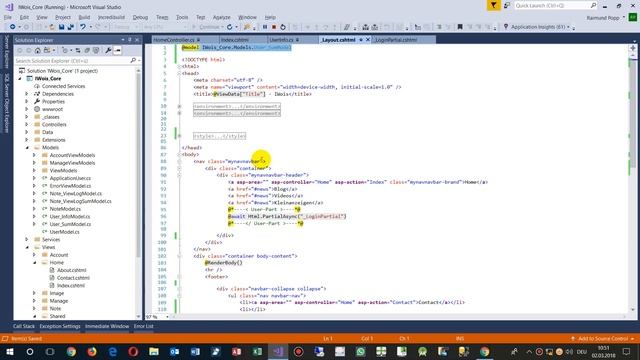Image resolution: width=640 pixels, height=360 pixels.
Task: Open the File menu
Action: click(x=8, y=17)
